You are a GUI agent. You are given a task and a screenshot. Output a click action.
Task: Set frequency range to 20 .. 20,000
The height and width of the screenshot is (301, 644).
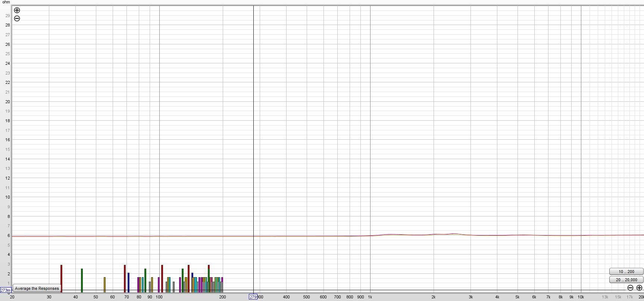[626, 280]
